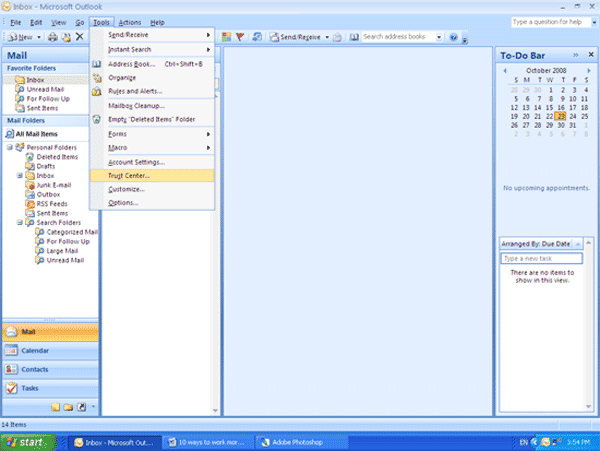
Task: Click the blue Help question mark icon
Action: [x=453, y=37]
